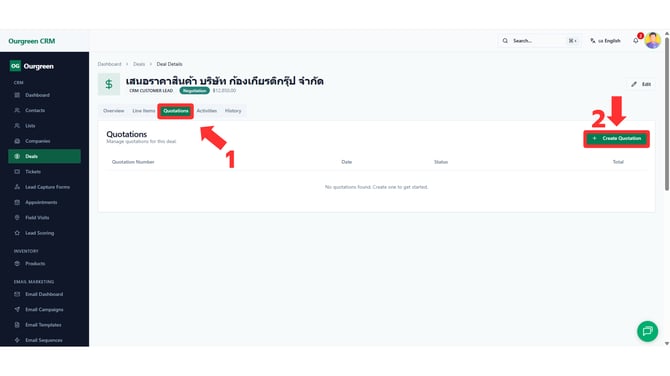Open Email Campaigns menu item
Screen dimensions: 670x376
pos(44,309)
